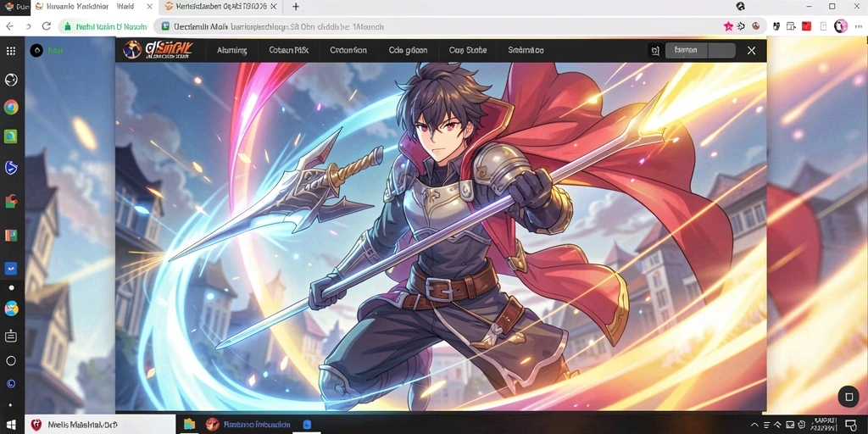Reload the current page

click(47, 26)
